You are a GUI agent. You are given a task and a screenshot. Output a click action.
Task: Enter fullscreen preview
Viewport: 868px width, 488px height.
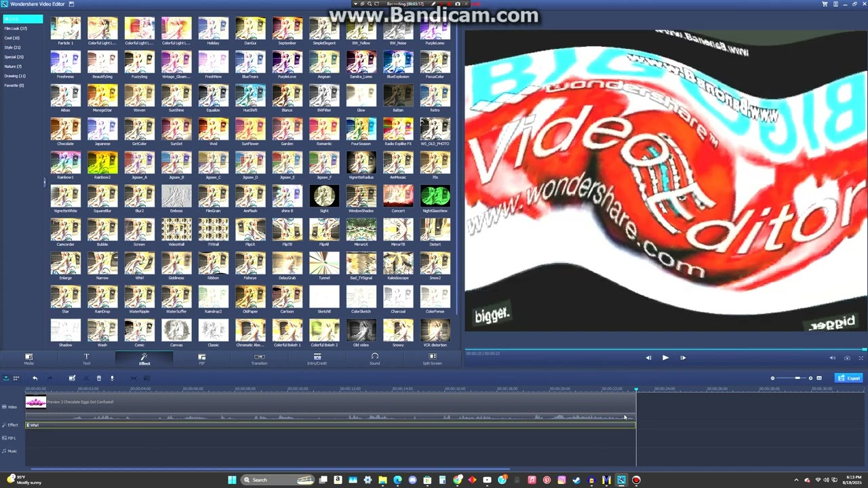[x=861, y=358]
